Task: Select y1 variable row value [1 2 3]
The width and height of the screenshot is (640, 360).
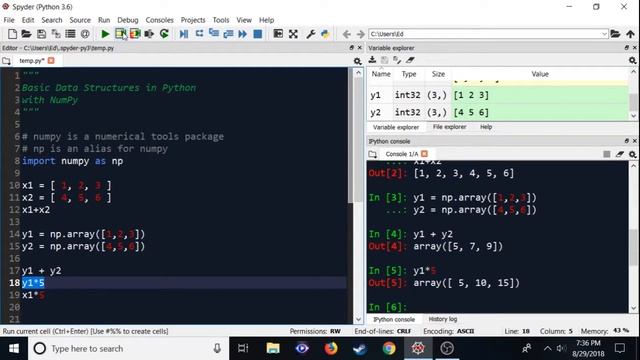Action: click(540, 95)
